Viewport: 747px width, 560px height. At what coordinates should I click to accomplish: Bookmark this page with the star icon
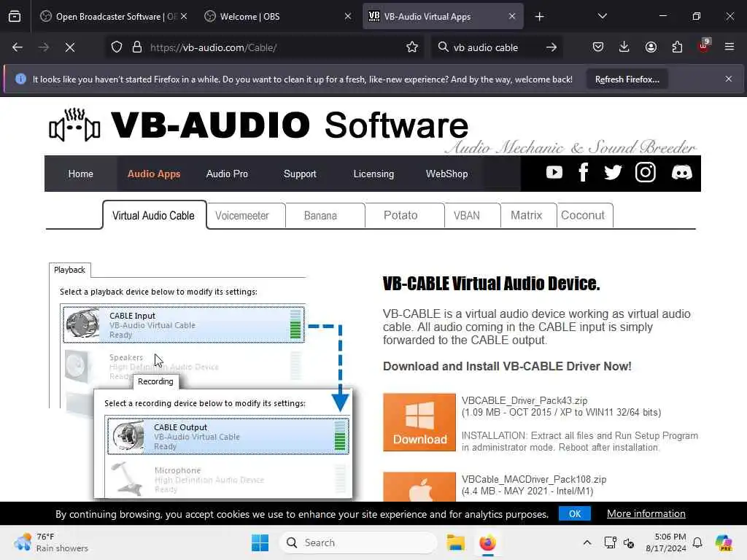pyautogui.click(x=412, y=47)
